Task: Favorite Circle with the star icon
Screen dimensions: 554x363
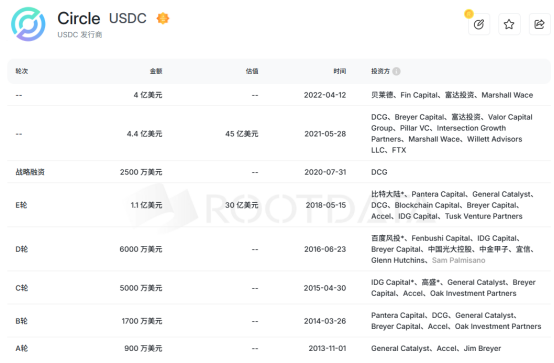Action: [x=509, y=24]
